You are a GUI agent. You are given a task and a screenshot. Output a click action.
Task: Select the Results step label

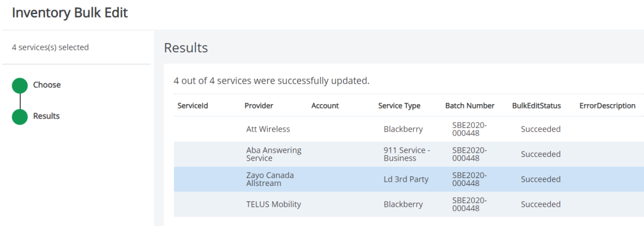click(47, 116)
